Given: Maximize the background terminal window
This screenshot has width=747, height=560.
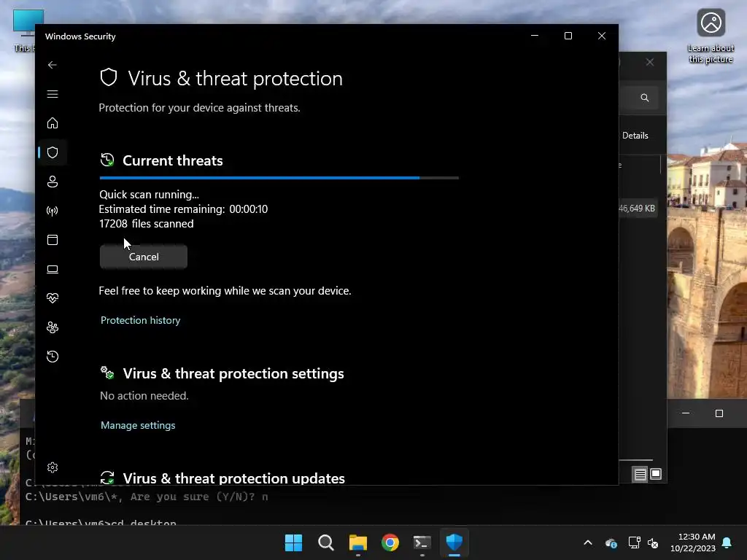Looking at the screenshot, I should point(719,413).
